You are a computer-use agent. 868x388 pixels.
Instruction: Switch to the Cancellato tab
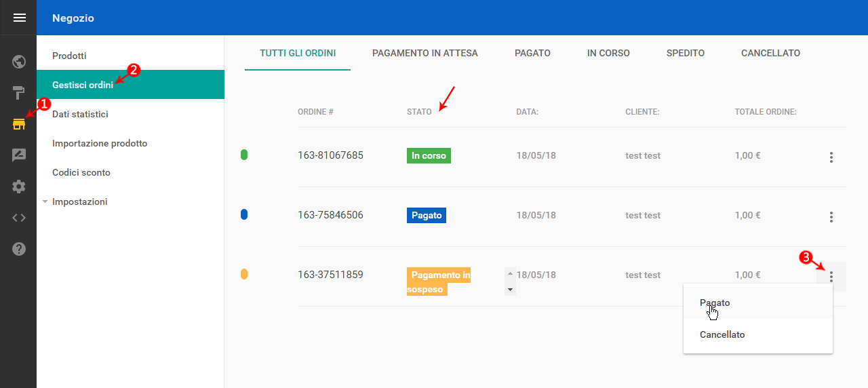770,53
